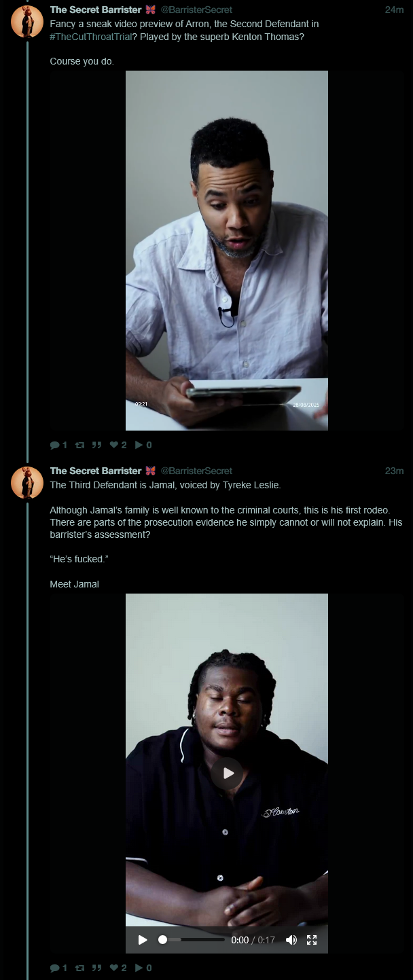
Task: Click The Secret Barrister name on the second tweet
Action: pyautogui.click(x=96, y=471)
